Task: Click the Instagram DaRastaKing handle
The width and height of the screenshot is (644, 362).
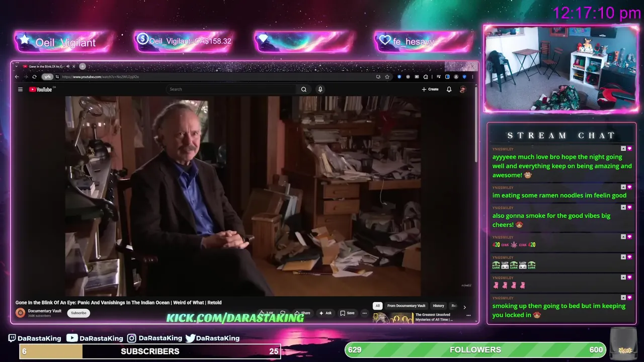Action: tap(154, 338)
